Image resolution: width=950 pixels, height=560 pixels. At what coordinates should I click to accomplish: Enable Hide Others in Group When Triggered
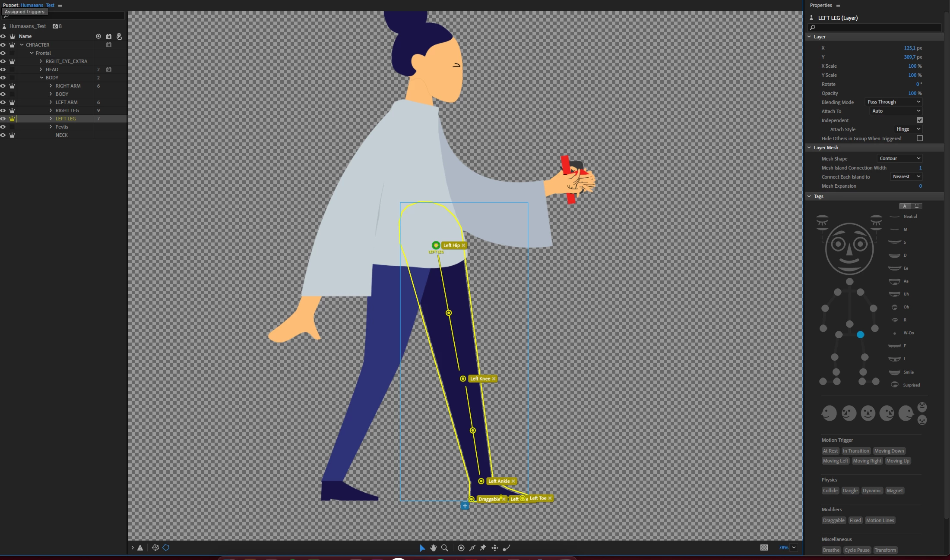919,138
